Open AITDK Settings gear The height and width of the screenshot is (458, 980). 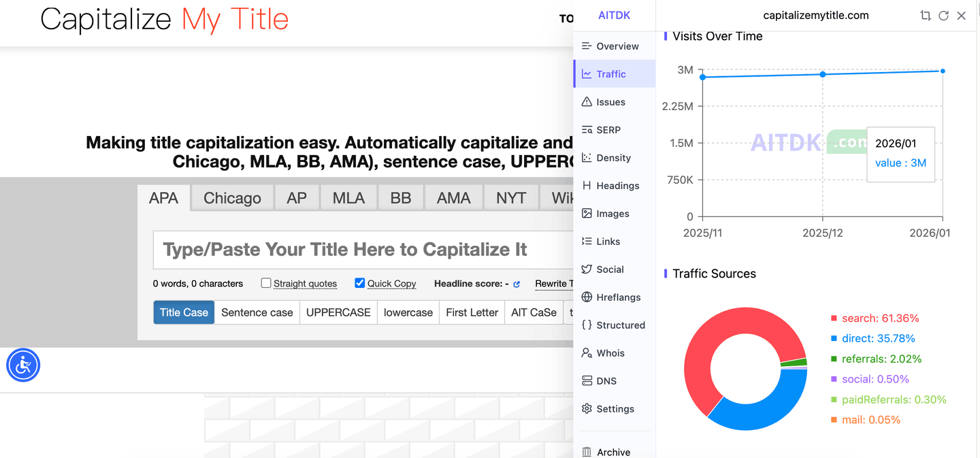[x=615, y=409]
